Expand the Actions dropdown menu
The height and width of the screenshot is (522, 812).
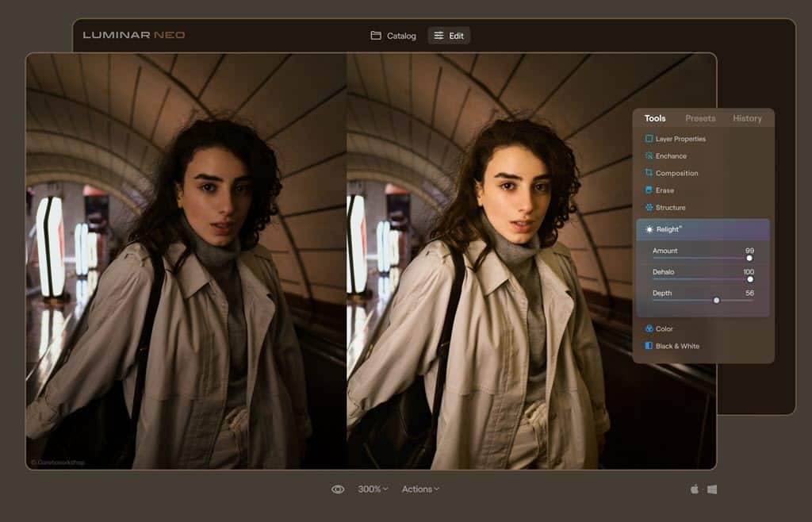[420, 489]
